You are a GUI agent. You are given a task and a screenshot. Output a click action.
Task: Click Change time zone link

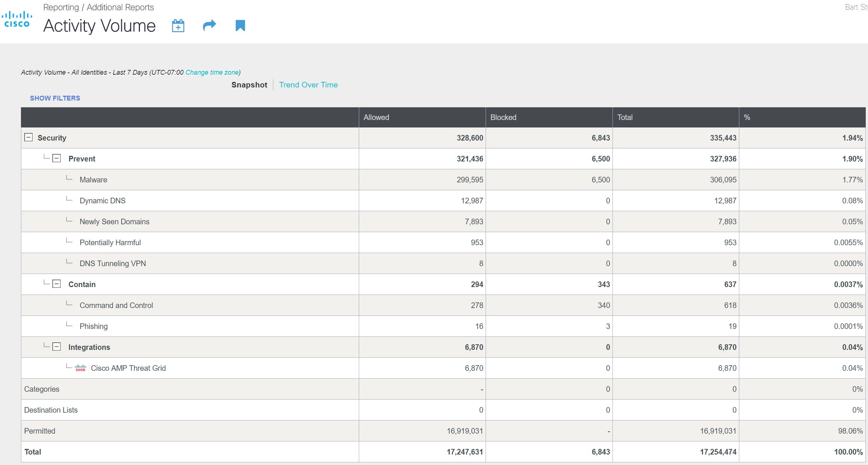click(x=212, y=73)
